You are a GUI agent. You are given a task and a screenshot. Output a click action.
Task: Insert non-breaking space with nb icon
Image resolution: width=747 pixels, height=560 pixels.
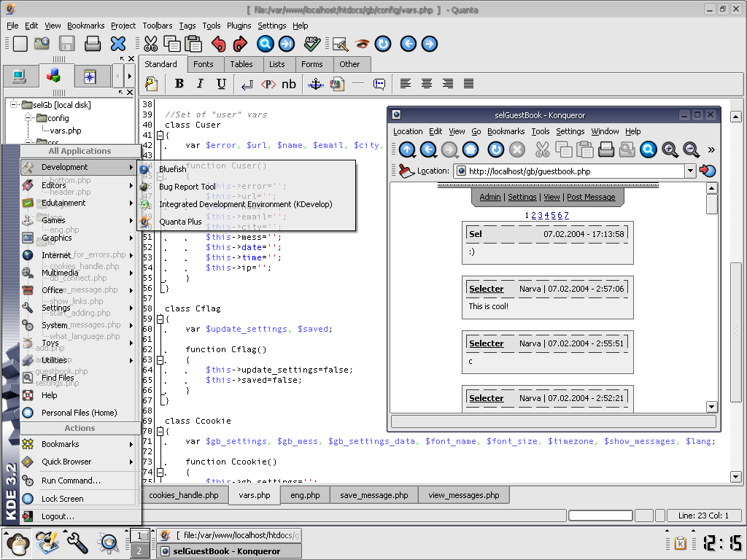coord(289,85)
